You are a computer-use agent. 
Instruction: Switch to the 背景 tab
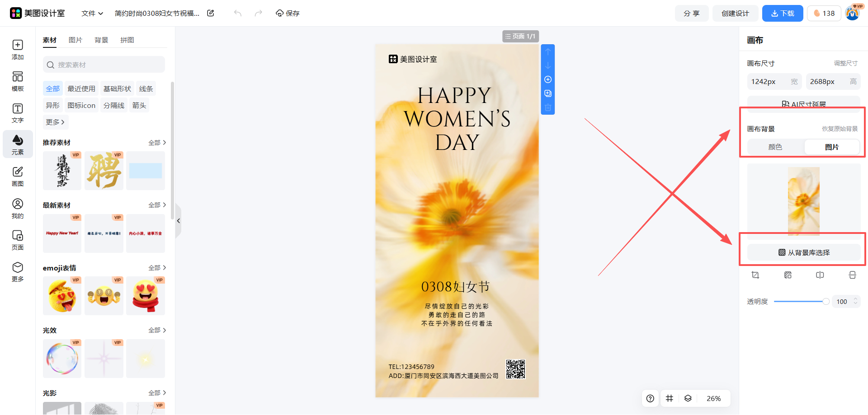point(101,40)
